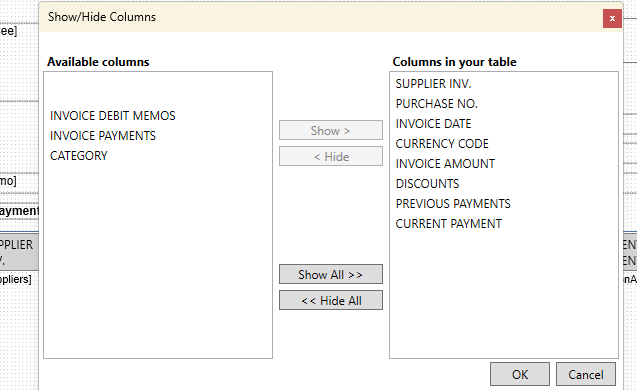Image resolution: width=637 pixels, height=390 pixels.
Task: Select PREVIOUS PAYMENTS in table columns
Action: pos(453,204)
